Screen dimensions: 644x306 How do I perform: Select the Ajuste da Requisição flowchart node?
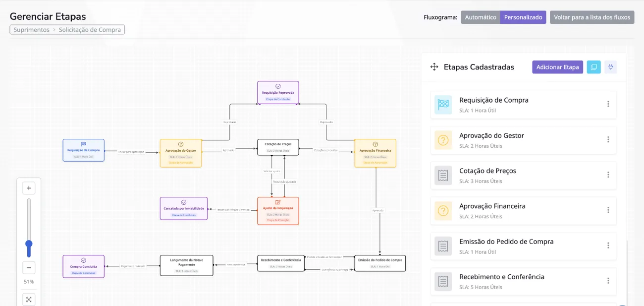(278, 211)
